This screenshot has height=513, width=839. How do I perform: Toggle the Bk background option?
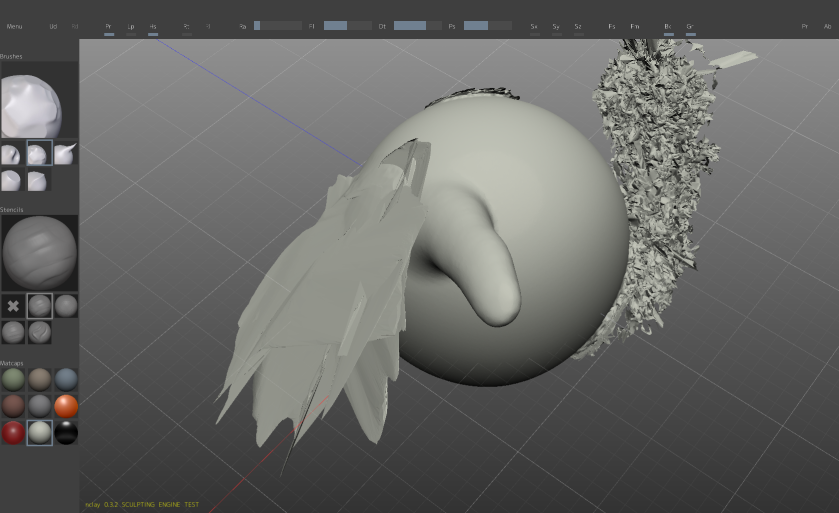point(668,27)
